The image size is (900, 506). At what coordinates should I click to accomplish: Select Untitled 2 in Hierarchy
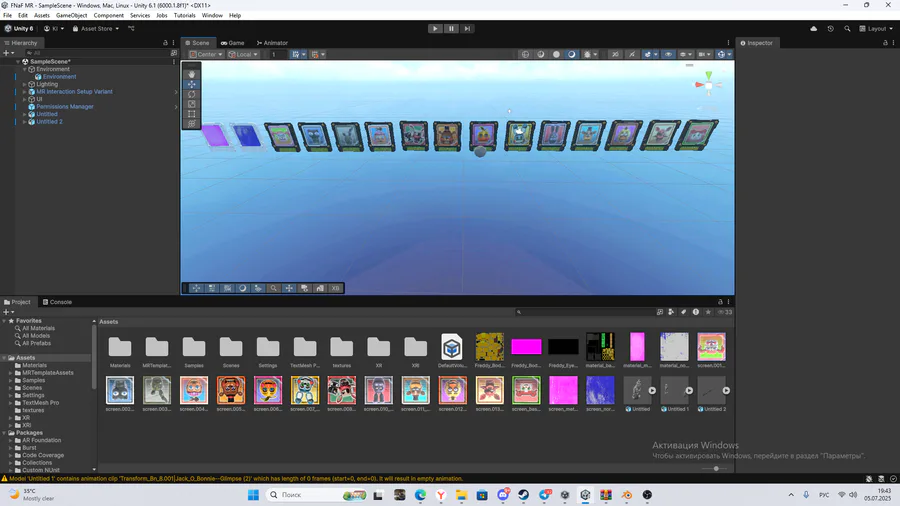[49, 122]
